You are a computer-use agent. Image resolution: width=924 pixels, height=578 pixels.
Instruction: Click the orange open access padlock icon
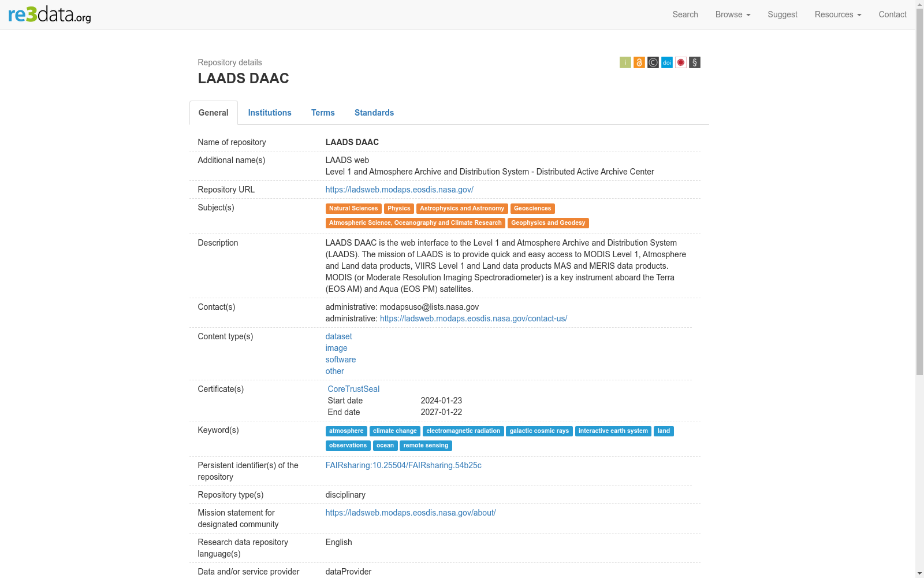tap(639, 62)
